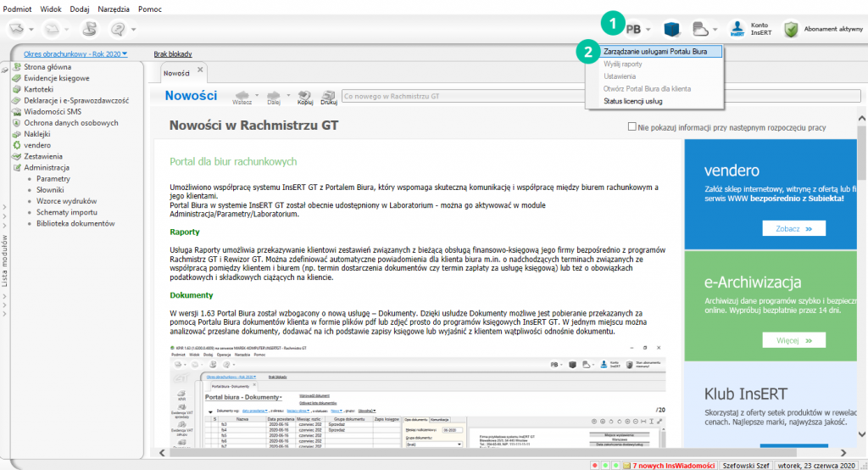The height and width of the screenshot is (470, 868).
Task: Click the Administracja module icon
Action: 17,167
